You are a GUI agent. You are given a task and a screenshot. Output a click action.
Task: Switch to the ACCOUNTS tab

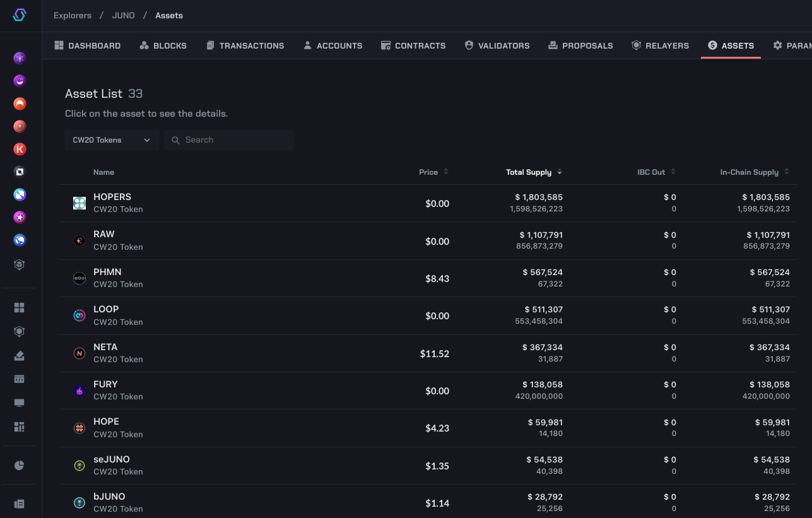(x=332, y=45)
